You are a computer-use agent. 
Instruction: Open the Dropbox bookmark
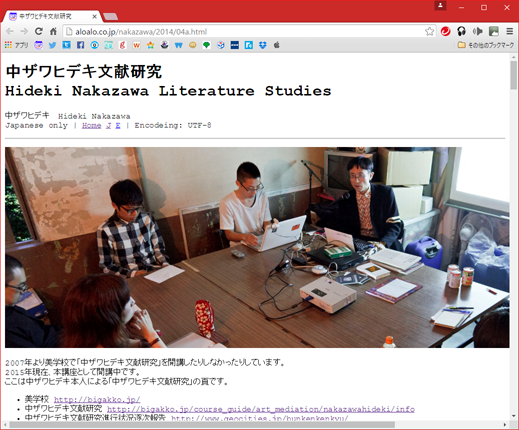(263, 45)
